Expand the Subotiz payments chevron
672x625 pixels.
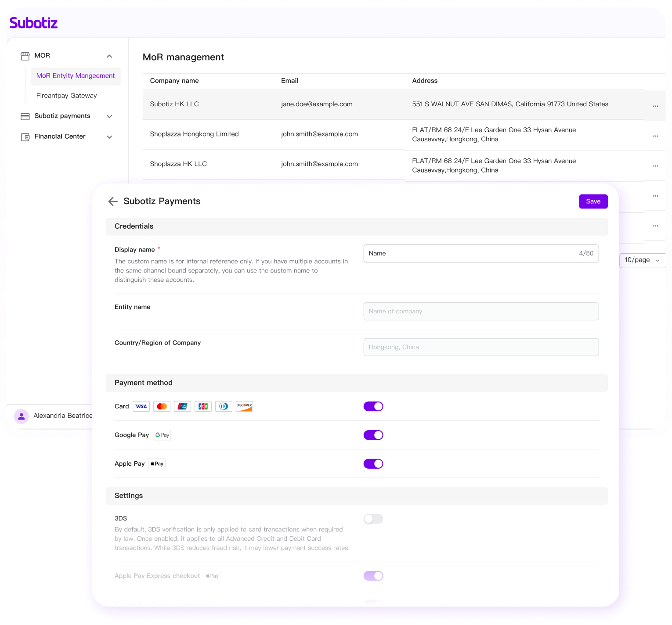[x=109, y=116]
